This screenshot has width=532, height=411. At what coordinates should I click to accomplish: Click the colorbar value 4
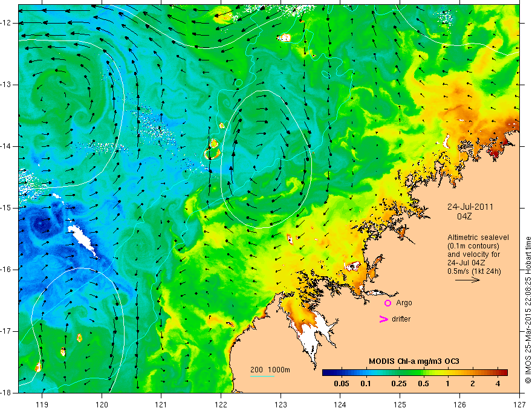coord(498,384)
